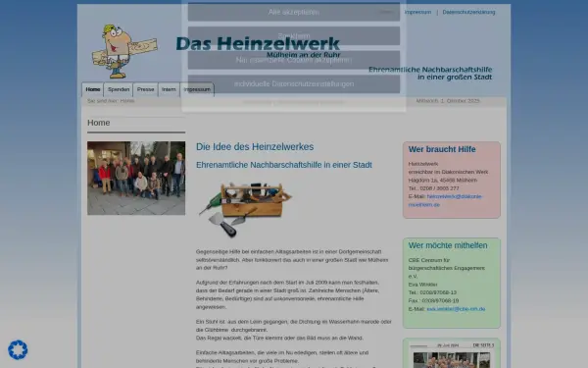Click Eva Winkler's CBE email link
Image resolution: width=588 pixels, height=368 pixels.
[456, 309]
